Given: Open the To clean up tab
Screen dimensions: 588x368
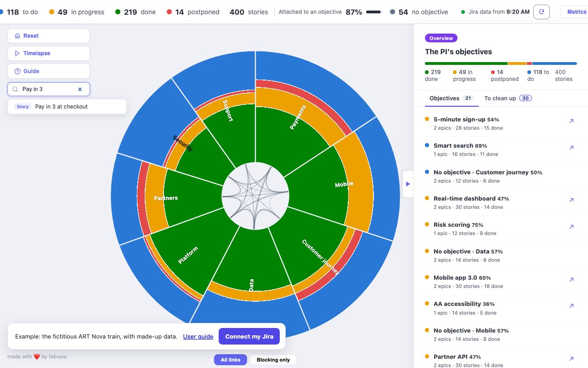Looking at the screenshot, I should coord(508,98).
